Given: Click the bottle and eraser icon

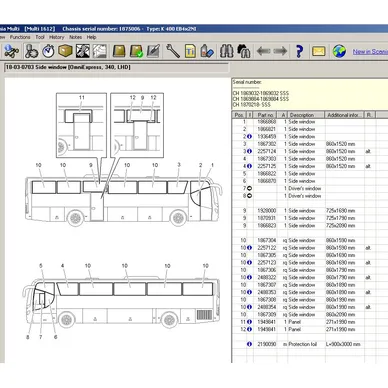Looking at the screenshot, I should point(207,51).
